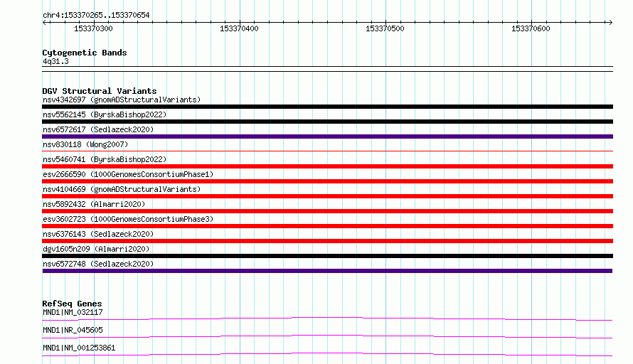Select variant nsv4342697 gnomADStructuralVariants label

[x=122, y=100]
